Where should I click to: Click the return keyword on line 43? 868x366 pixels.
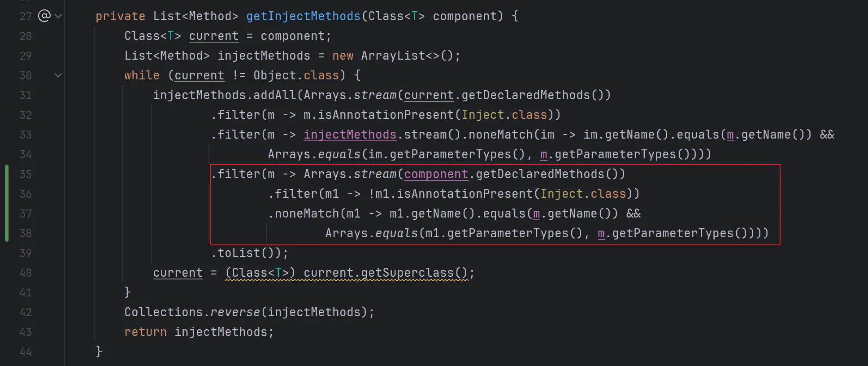click(x=145, y=332)
